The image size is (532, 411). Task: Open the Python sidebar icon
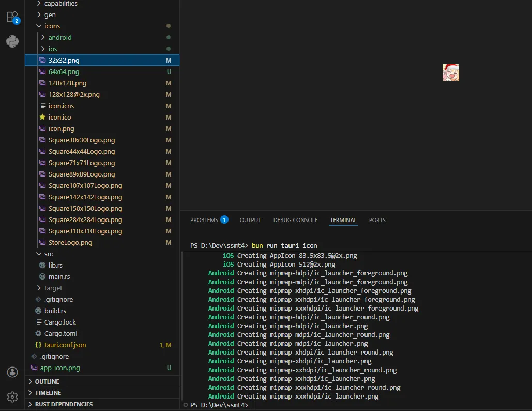12,41
